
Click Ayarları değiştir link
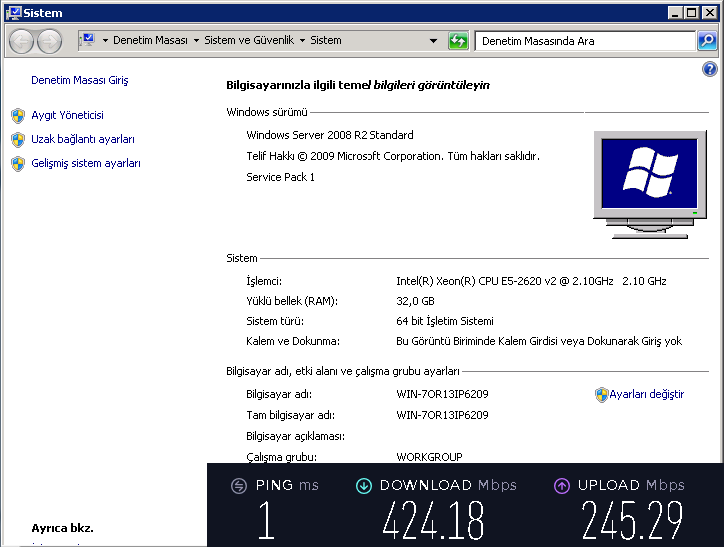coord(646,394)
